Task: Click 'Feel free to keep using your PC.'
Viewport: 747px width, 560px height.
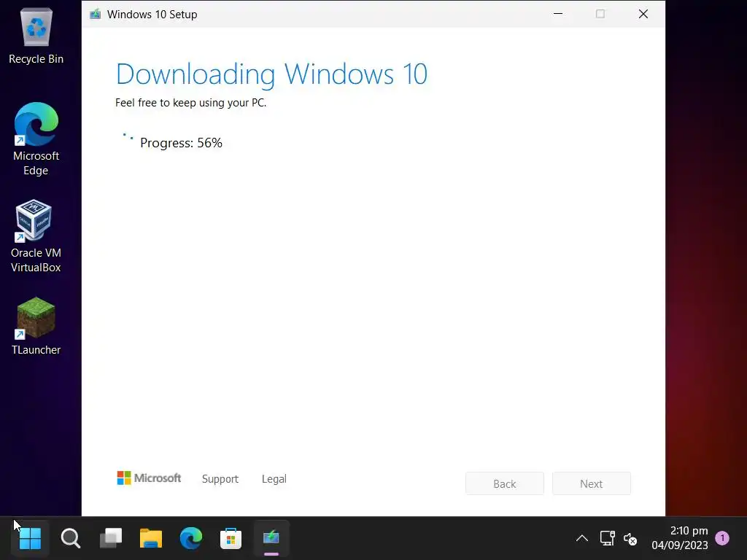Action: pyautogui.click(x=190, y=103)
